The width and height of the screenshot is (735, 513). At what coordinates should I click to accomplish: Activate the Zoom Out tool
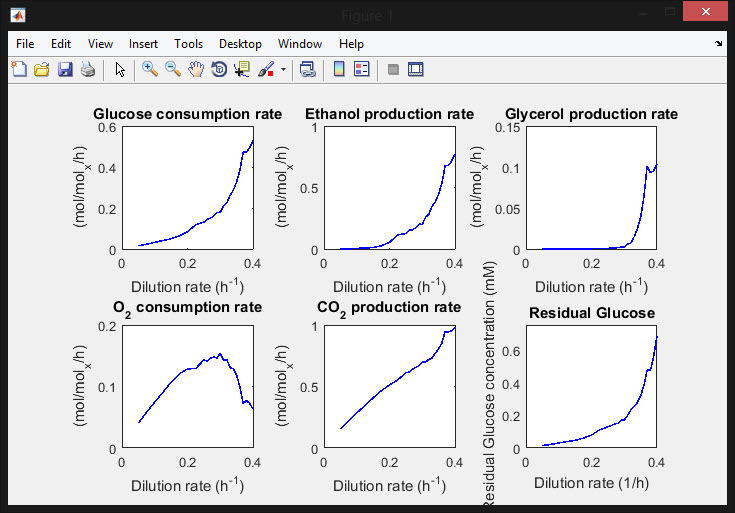click(173, 69)
